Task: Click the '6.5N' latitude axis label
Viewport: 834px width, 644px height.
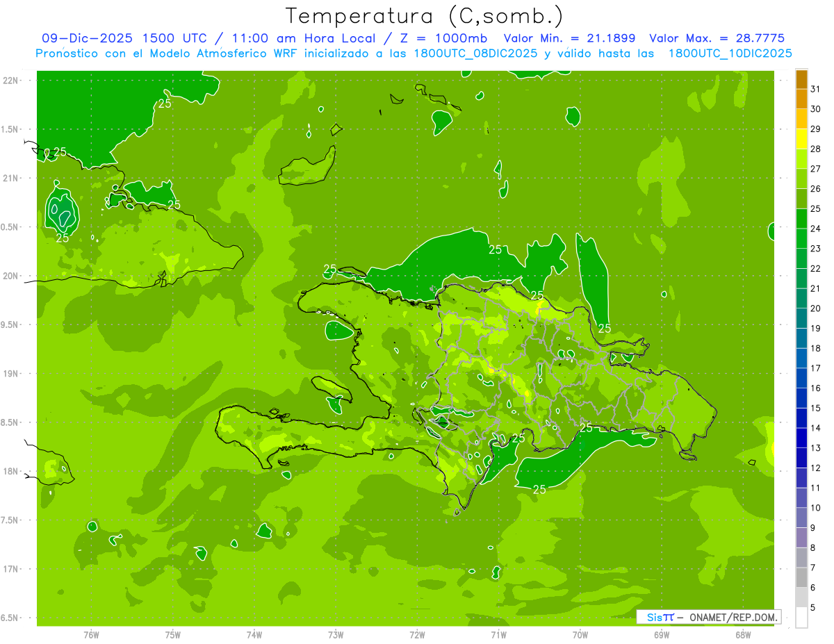Action: coord(10,618)
